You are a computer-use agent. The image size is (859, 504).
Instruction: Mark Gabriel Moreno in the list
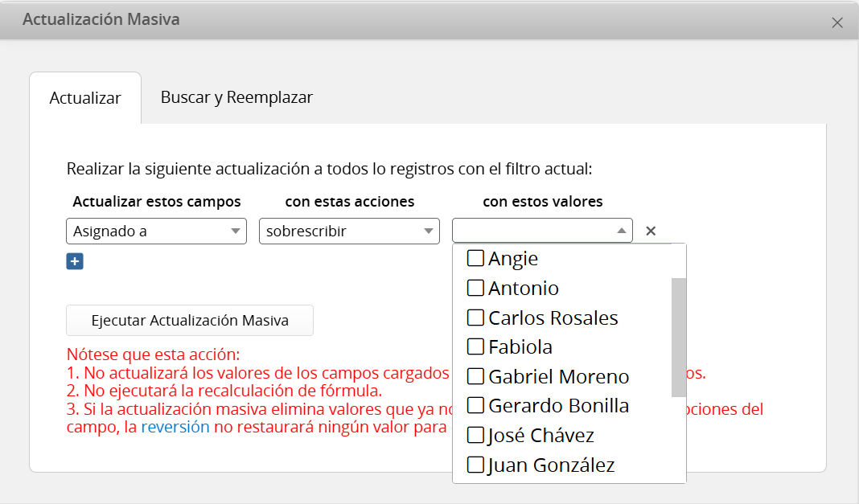pos(475,376)
